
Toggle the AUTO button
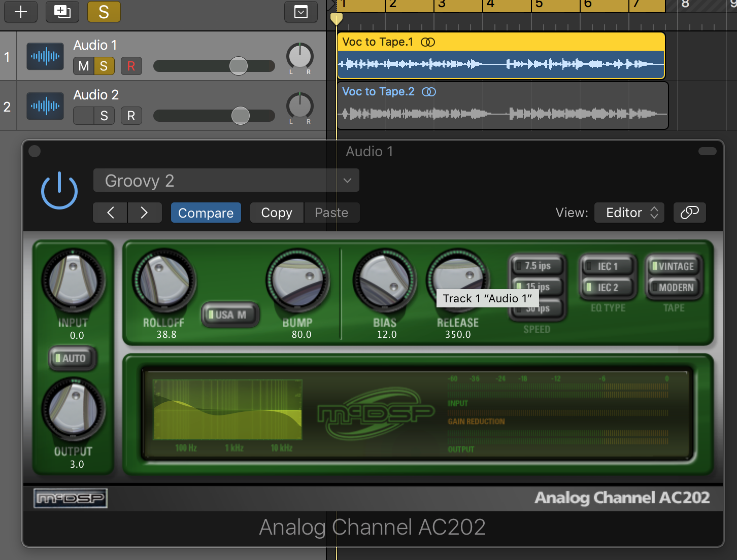(73, 359)
